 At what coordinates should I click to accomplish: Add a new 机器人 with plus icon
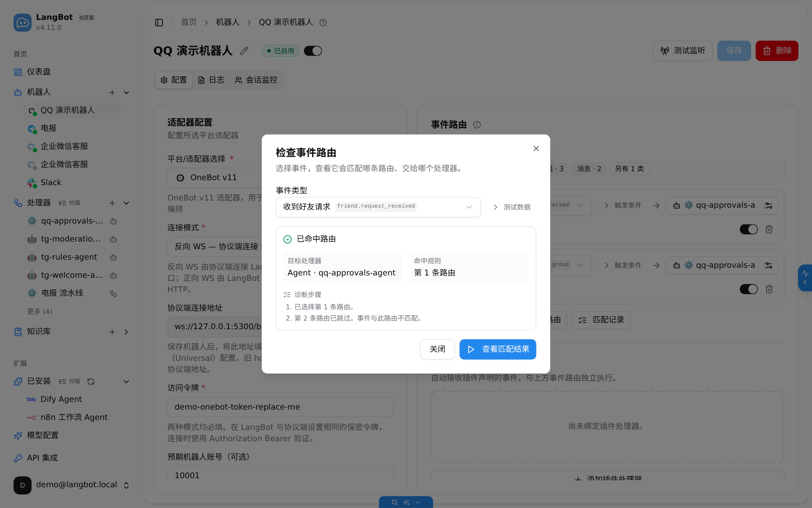tap(112, 93)
